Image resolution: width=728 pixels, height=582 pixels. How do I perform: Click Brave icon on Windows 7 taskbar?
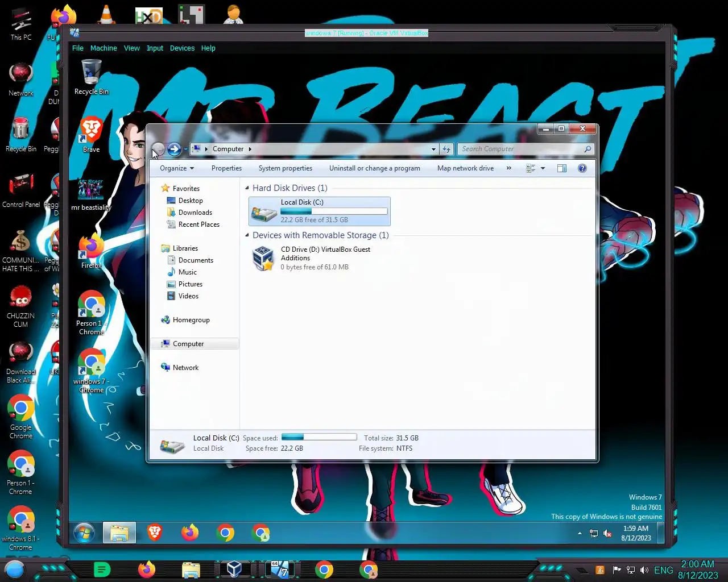[x=155, y=533]
